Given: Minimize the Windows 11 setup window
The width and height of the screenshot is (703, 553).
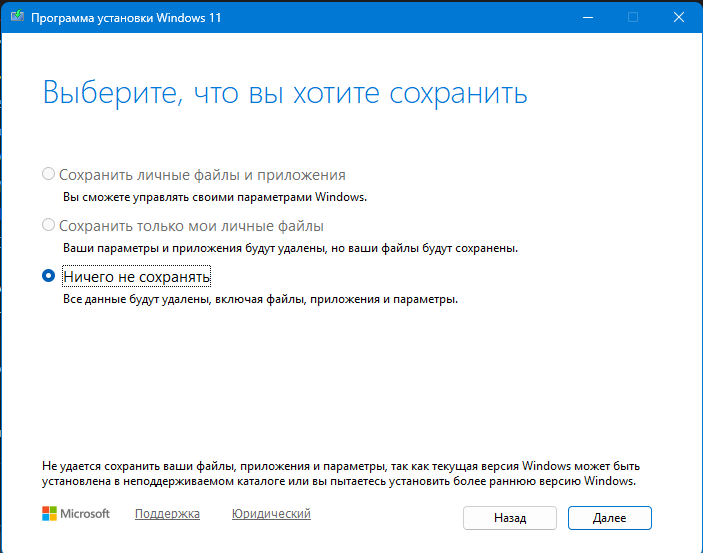Looking at the screenshot, I should pyautogui.click(x=588, y=17).
